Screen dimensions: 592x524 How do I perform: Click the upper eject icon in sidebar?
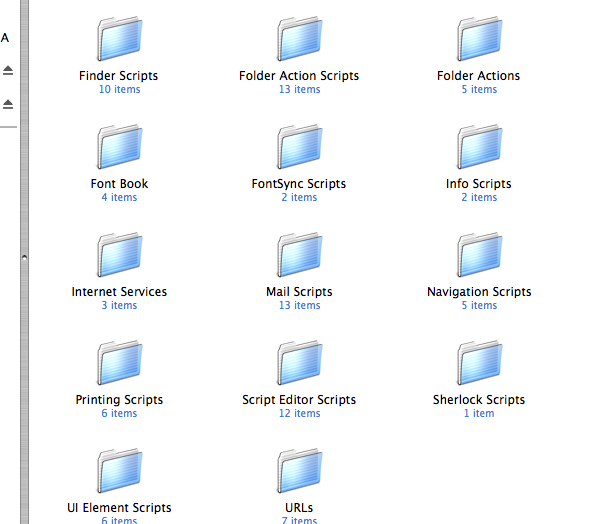click(8, 70)
